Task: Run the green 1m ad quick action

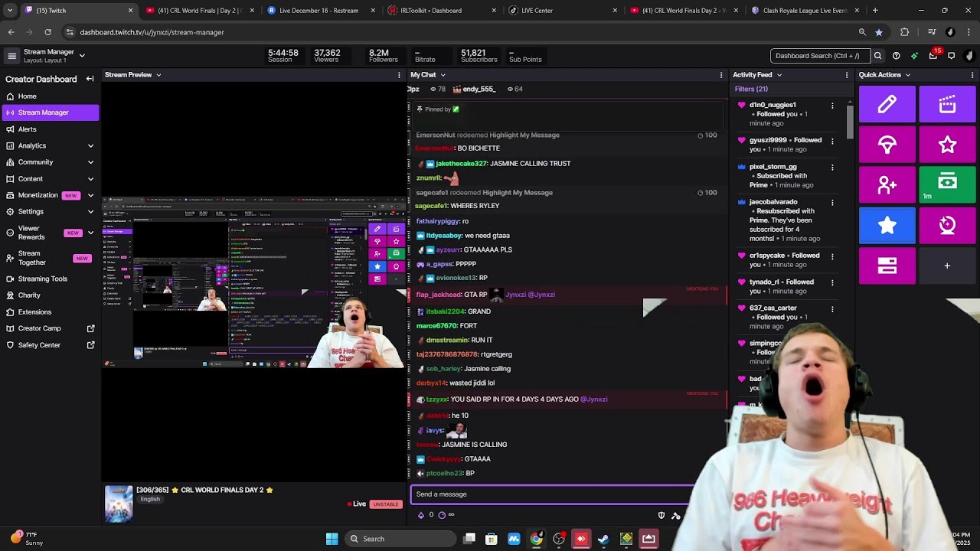Action: pyautogui.click(x=947, y=184)
